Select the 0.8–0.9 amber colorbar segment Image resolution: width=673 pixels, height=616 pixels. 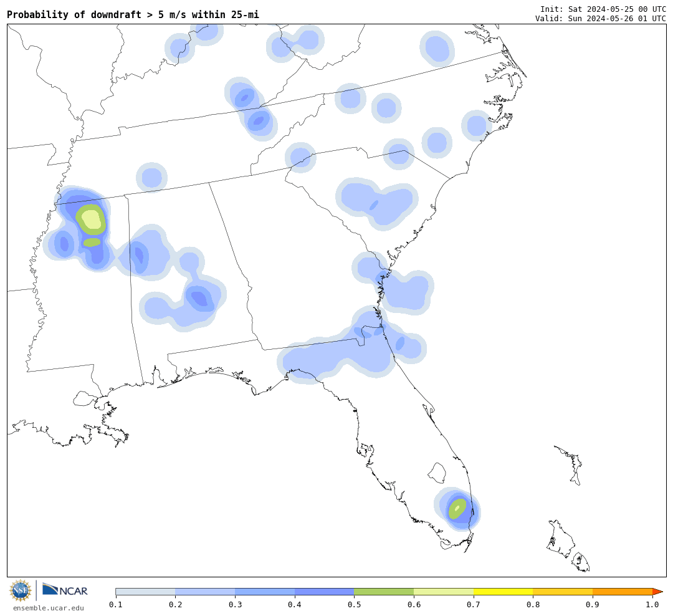pyautogui.click(x=563, y=592)
